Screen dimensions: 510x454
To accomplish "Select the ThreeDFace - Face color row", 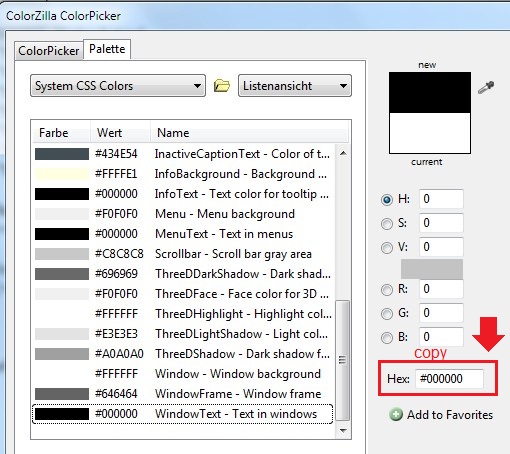I will (x=182, y=294).
